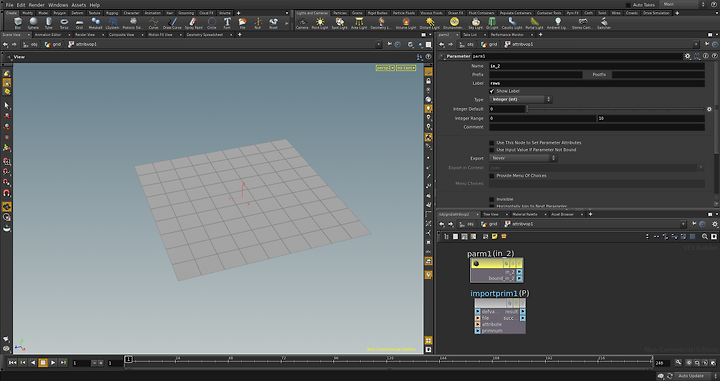720x381 pixels.
Task: Open the Render menu
Action: 37,5
